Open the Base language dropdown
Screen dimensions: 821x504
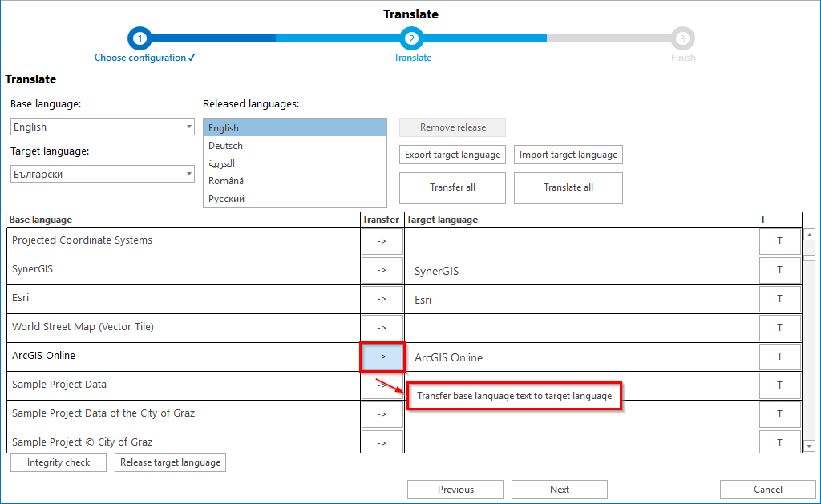coord(102,127)
